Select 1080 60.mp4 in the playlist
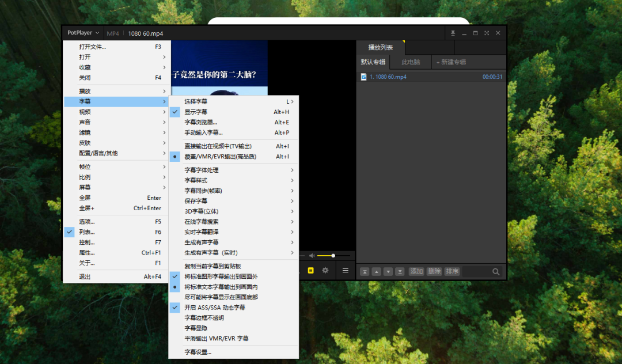The height and width of the screenshot is (364, 622). pyautogui.click(x=389, y=76)
